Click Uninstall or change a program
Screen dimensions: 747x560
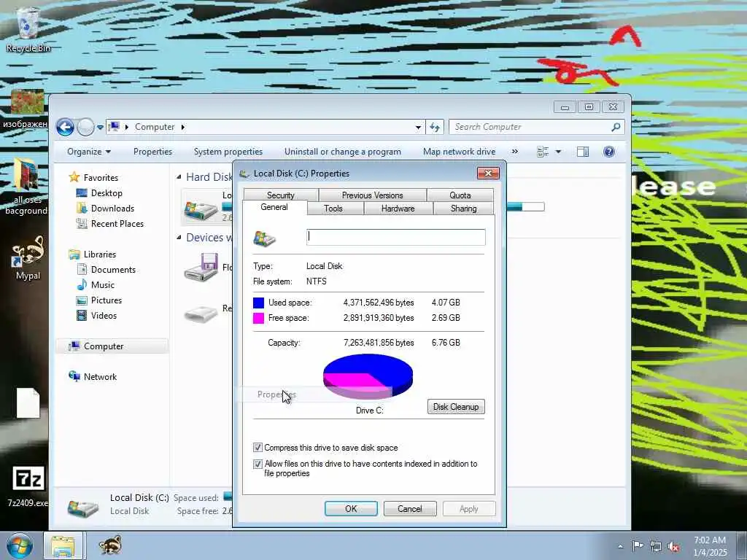point(343,152)
